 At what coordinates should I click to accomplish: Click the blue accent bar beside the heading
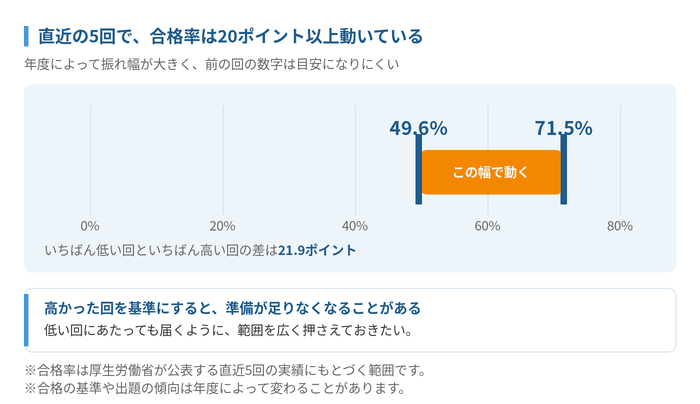pos(26,36)
